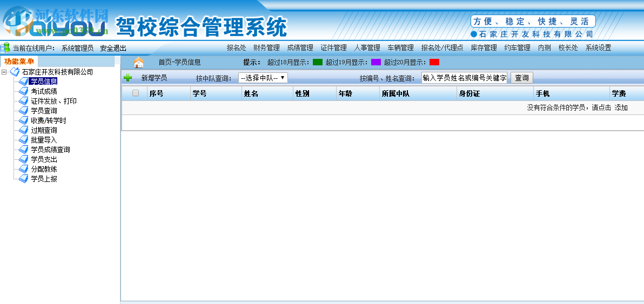
Task: Open the 证件管理 menu
Action: (333, 48)
